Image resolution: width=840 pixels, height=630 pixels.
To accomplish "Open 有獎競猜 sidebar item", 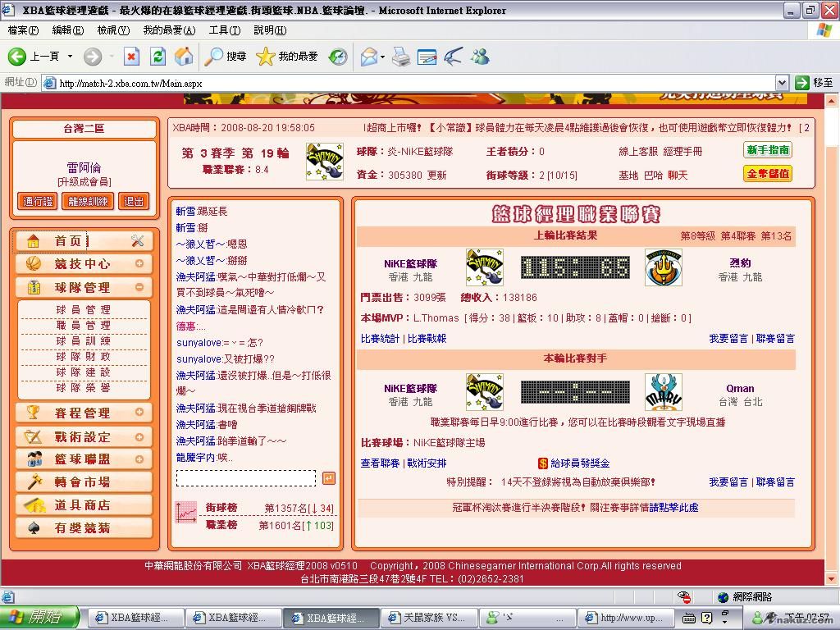I will coord(84,528).
